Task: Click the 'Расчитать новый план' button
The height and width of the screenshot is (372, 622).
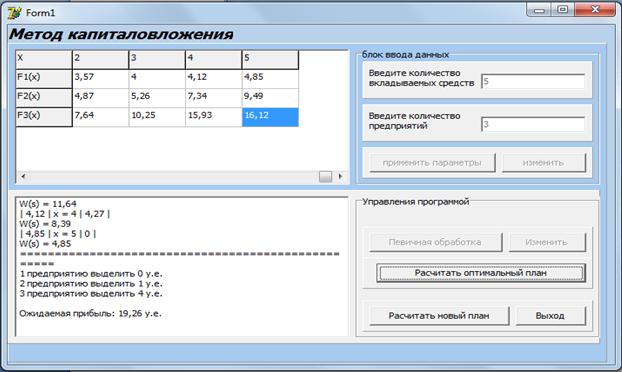Action: [439, 316]
